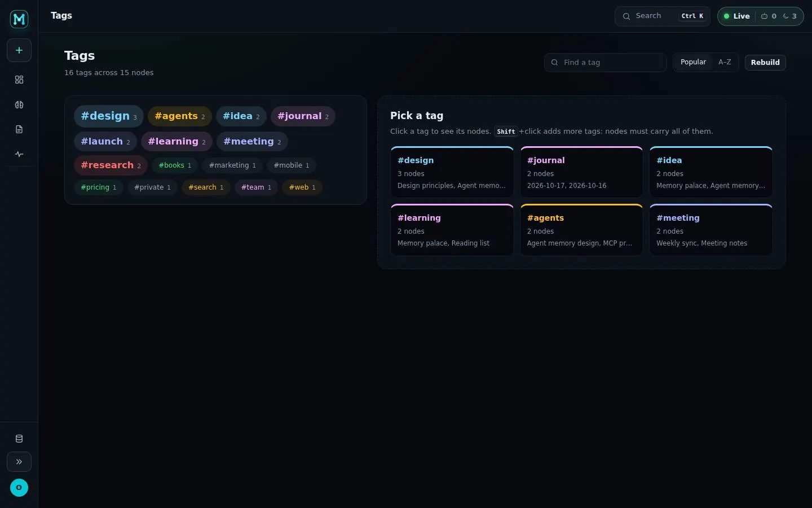812x508 pixels.
Task: Open the #learning card
Action: point(452,230)
